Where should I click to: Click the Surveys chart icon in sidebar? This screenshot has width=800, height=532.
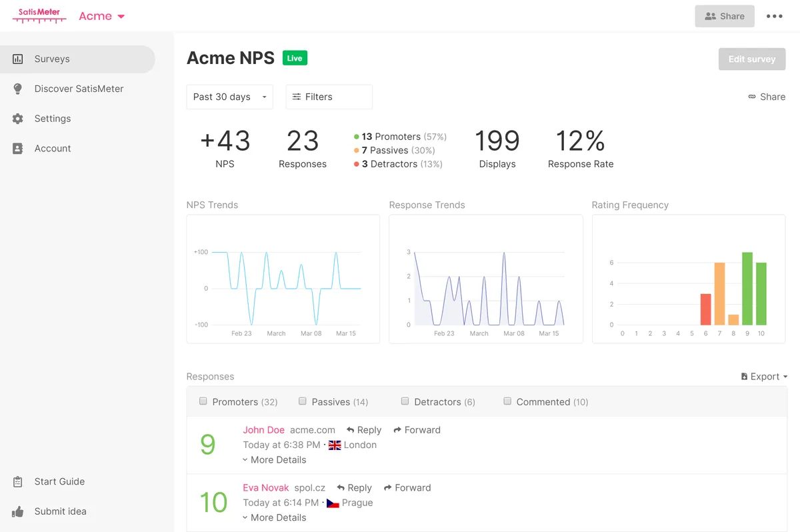click(x=18, y=59)
